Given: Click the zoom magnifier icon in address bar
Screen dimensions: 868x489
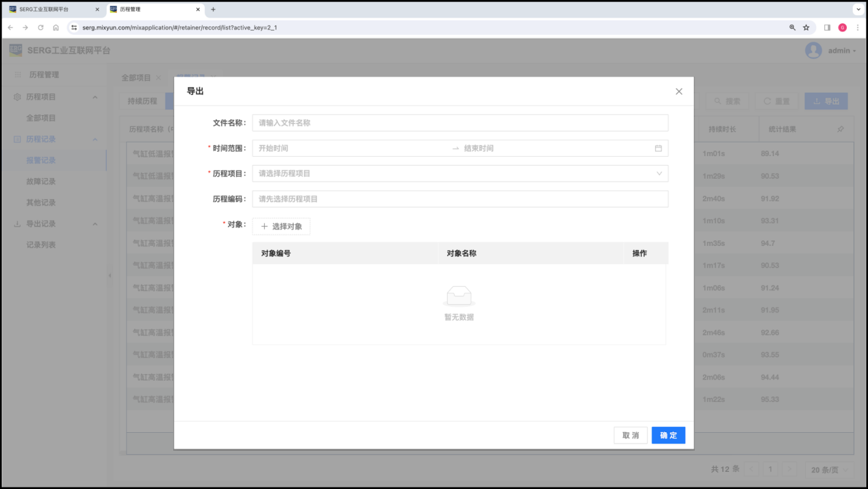Looking at the screenshot, I should point(792,27).
